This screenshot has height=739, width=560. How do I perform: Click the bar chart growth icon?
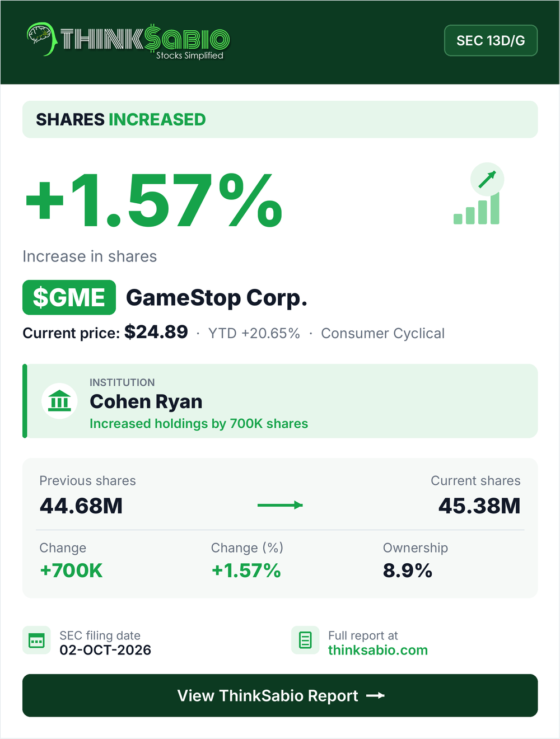click(477, 209)
